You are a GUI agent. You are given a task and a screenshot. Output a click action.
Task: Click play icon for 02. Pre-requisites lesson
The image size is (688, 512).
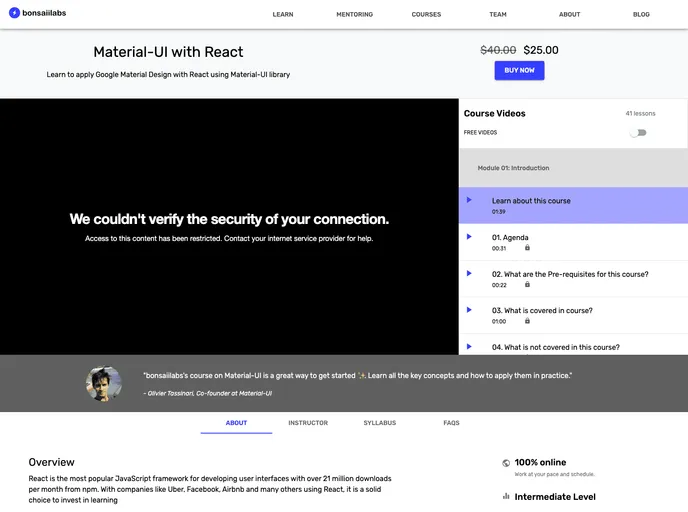469,273
